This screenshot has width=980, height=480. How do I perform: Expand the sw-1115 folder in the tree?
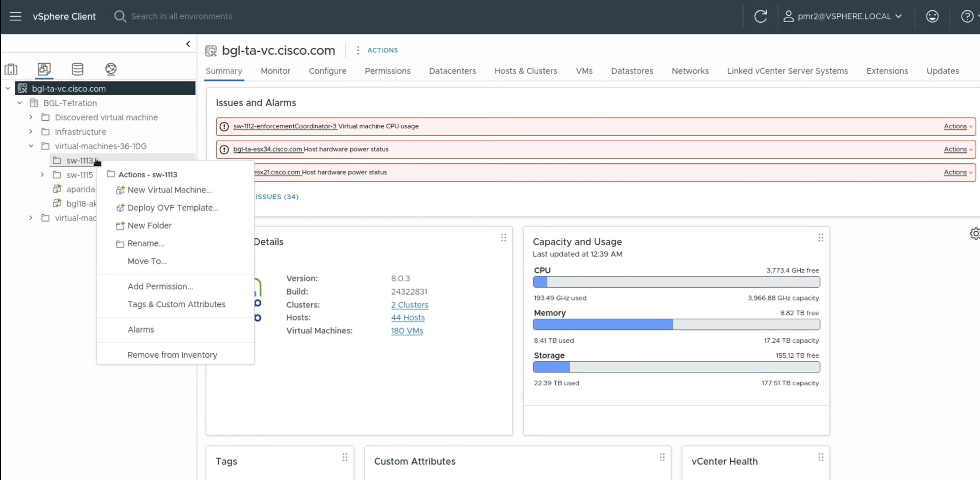[42, 175]
